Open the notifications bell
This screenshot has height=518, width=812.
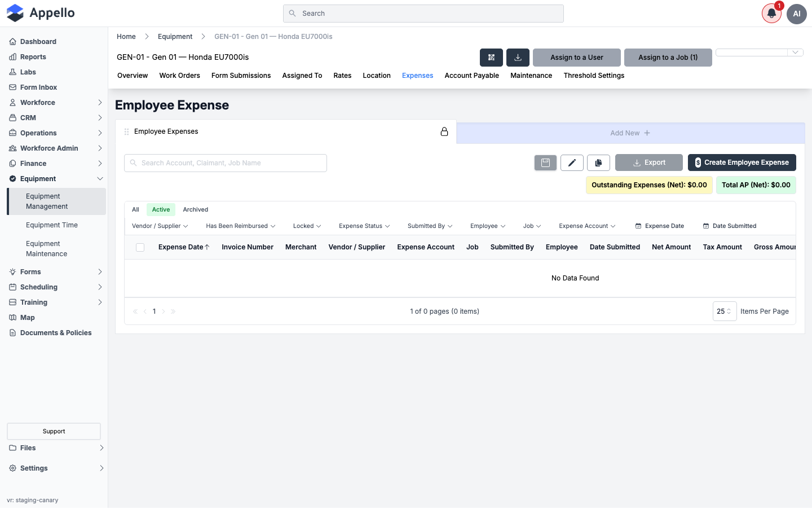[771, 14]
